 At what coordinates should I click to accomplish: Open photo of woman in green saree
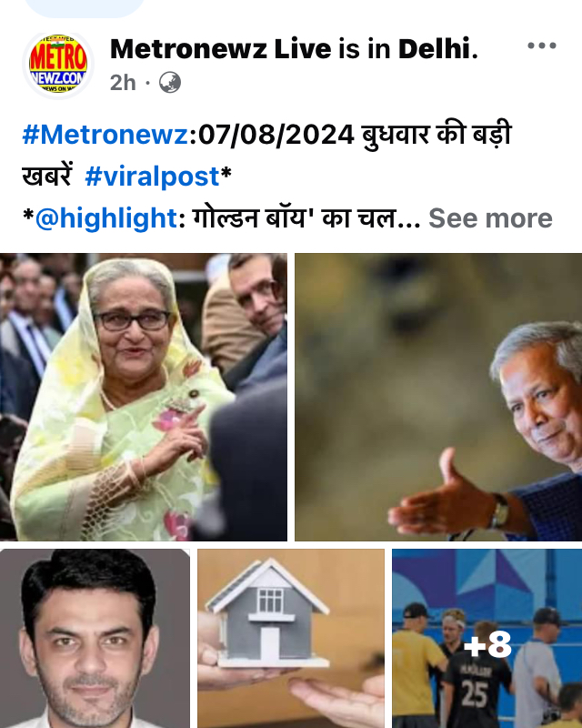coord(144,397)
